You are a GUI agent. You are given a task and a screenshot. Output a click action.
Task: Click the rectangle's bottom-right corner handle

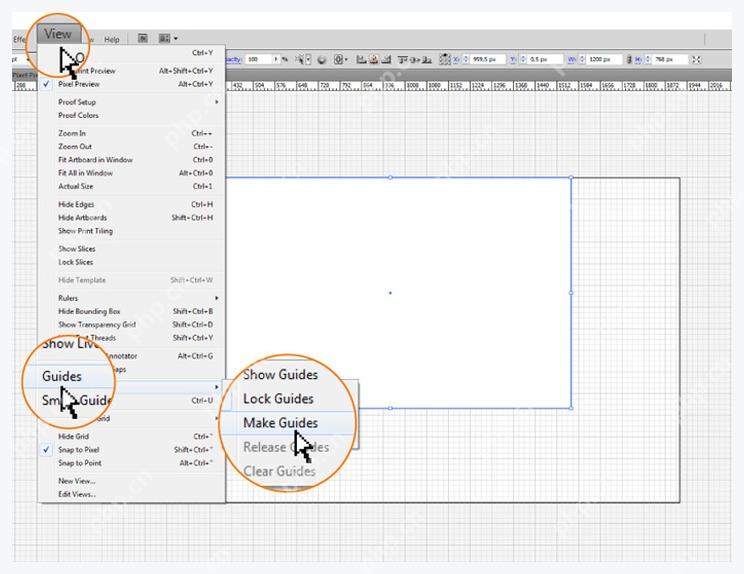571,408
